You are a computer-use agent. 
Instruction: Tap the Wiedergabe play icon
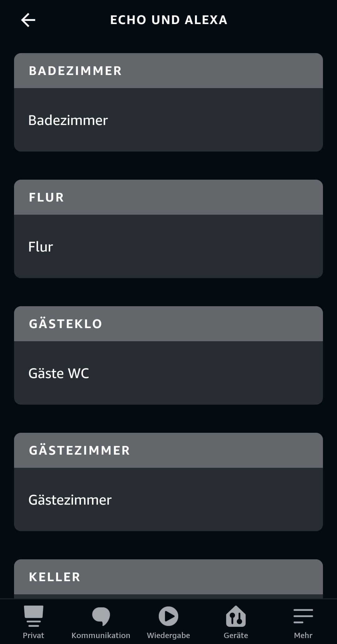pyautogui.click(x=168, y=616)
